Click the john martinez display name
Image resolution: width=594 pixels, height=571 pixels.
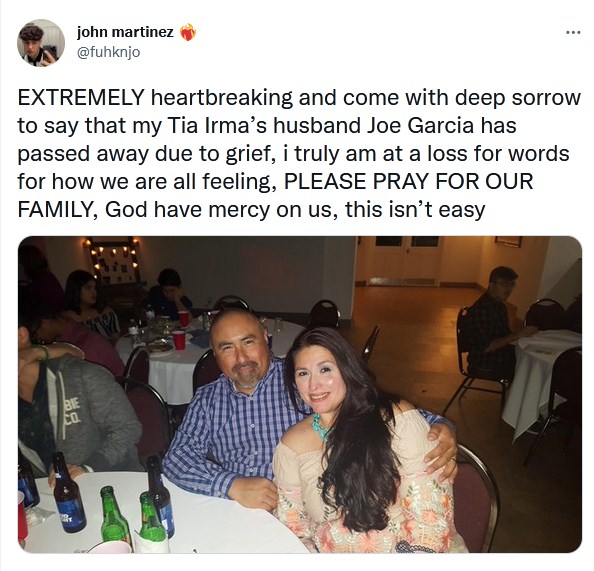(125, 32)
